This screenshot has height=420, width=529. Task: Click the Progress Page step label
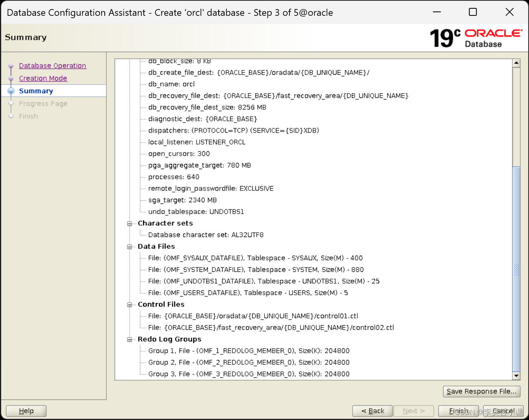tap(43, 104)
